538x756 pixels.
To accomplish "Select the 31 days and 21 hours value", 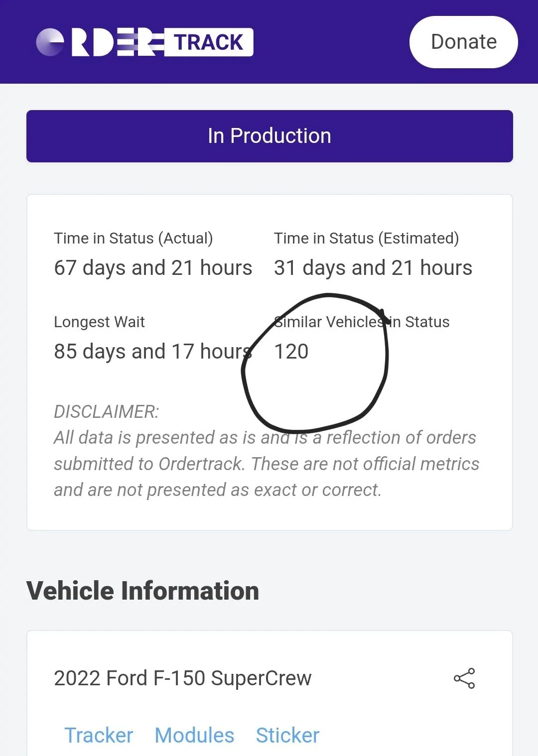I will pos(373,268).
